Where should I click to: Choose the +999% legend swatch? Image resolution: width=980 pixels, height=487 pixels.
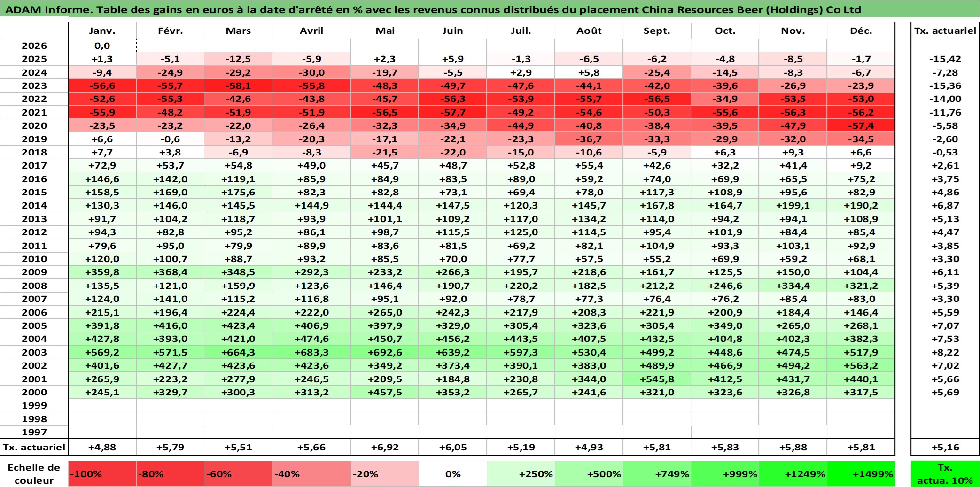tap(725, 473)
